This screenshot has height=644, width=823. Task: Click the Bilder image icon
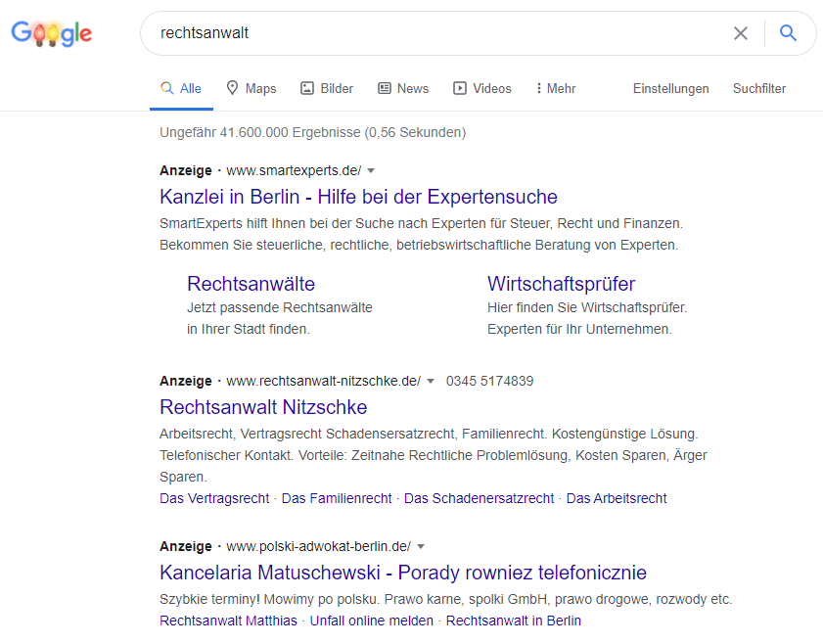[307, 88]
